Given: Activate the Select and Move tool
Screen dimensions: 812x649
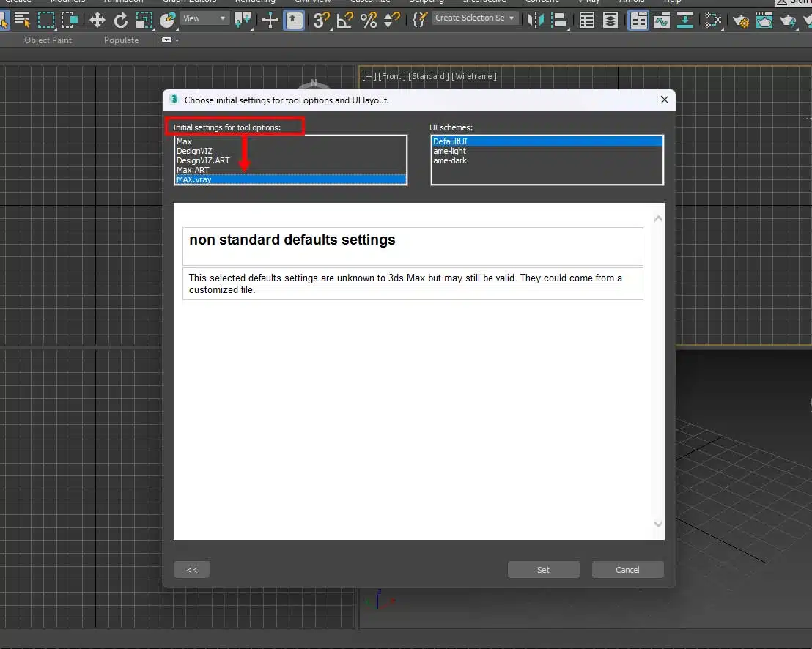Looking at the screenshot, I should 97,21.
